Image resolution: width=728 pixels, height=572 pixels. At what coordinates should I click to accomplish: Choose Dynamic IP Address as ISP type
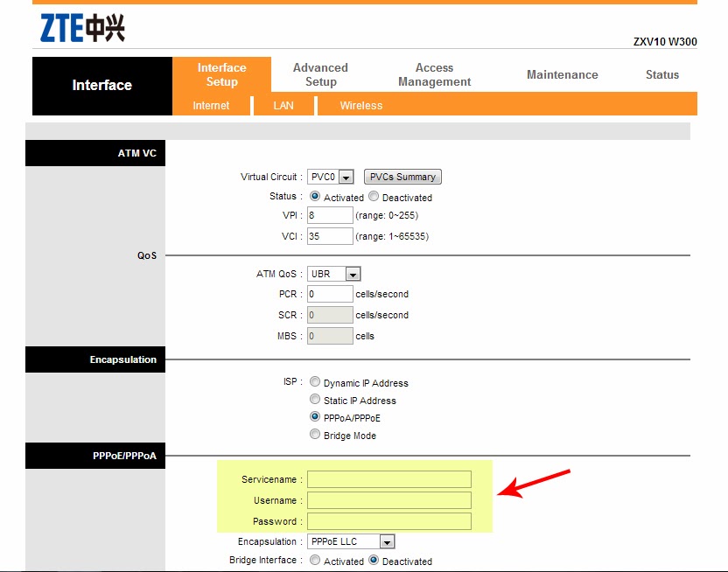click(x=314, y=381)
